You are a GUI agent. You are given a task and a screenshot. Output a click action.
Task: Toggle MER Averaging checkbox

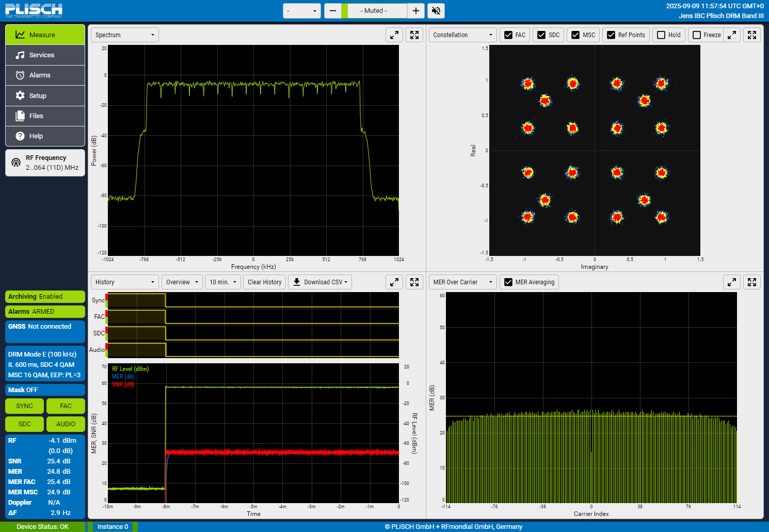pyautogui.click(x=508, y=282)
